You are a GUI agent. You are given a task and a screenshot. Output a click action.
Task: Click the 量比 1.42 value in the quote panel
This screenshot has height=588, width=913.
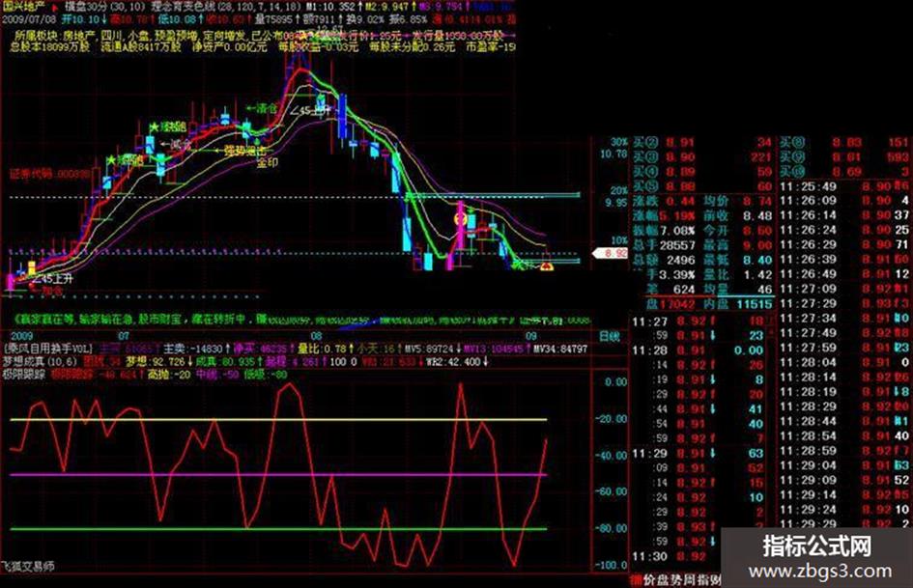pos(738,275)
